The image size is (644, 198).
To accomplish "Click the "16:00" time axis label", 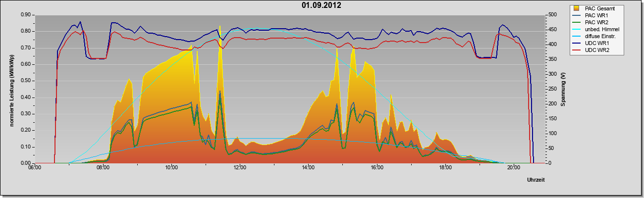I will click(x=376, y=168).
